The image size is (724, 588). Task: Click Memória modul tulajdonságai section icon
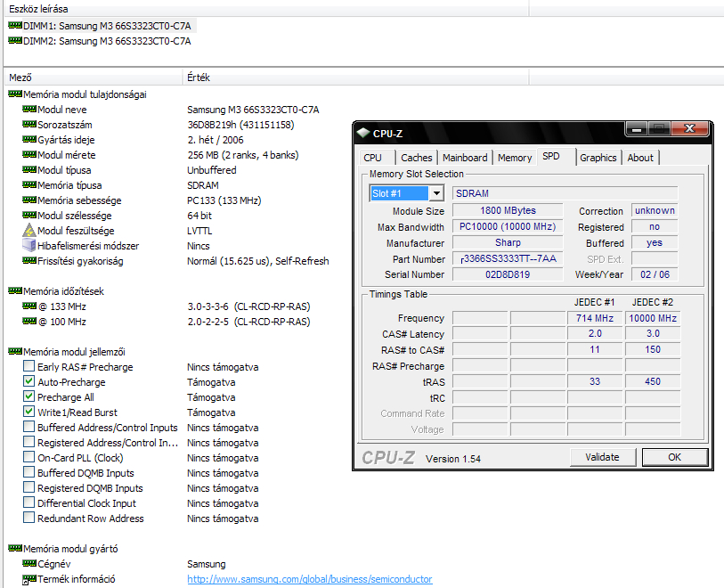pyautogui.click(x=15, y=94)
